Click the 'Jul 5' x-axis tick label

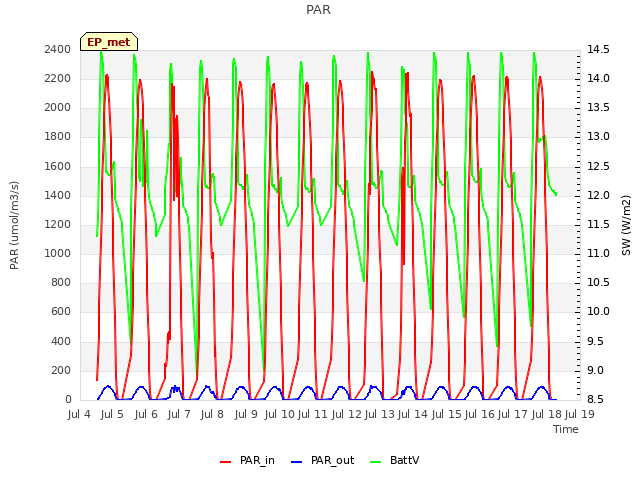pyautogui.click(x=112, y=414)
